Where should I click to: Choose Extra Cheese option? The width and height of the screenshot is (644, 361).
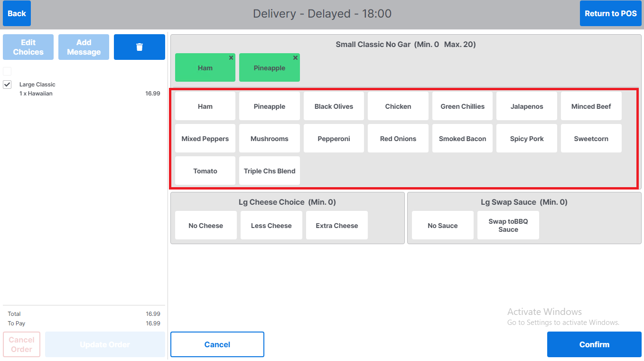pyautogui.click(x=336, y=226)
